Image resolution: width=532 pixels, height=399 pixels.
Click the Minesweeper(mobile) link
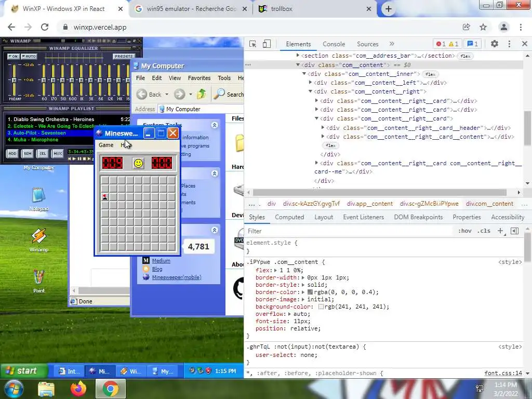177,277
